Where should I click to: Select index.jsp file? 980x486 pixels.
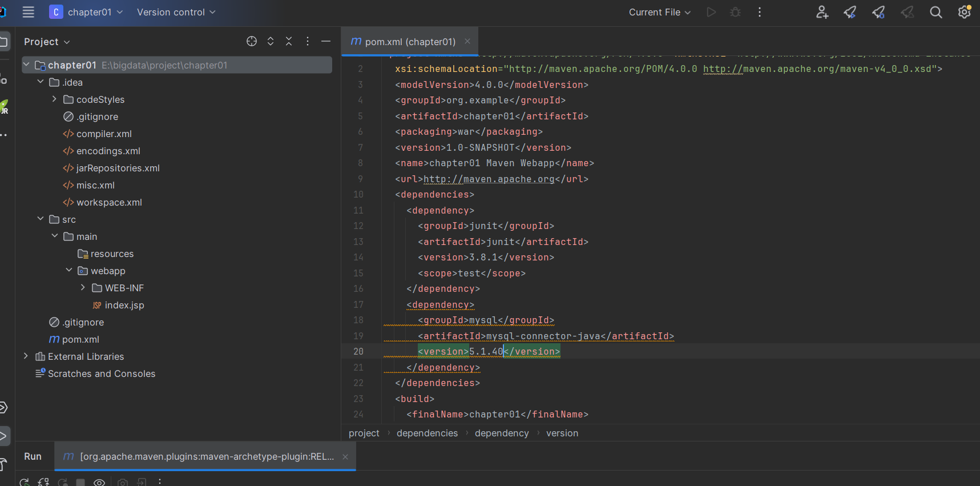pos(118,305)
